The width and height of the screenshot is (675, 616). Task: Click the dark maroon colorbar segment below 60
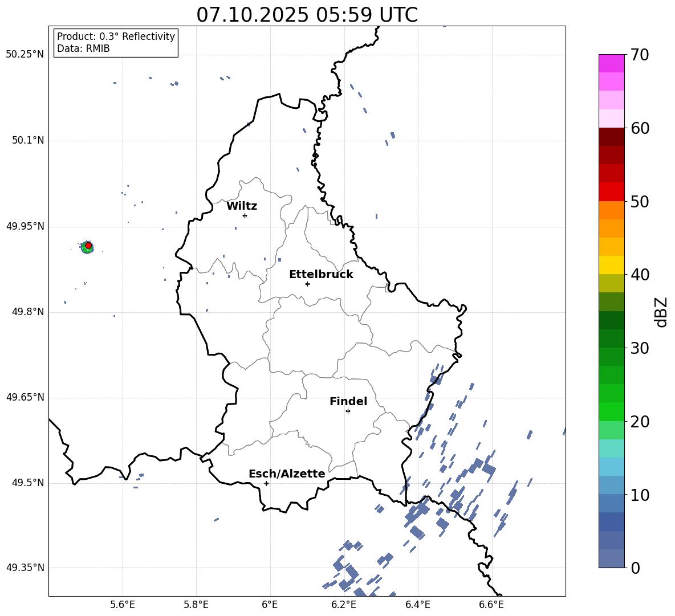(x=611, y=137)
